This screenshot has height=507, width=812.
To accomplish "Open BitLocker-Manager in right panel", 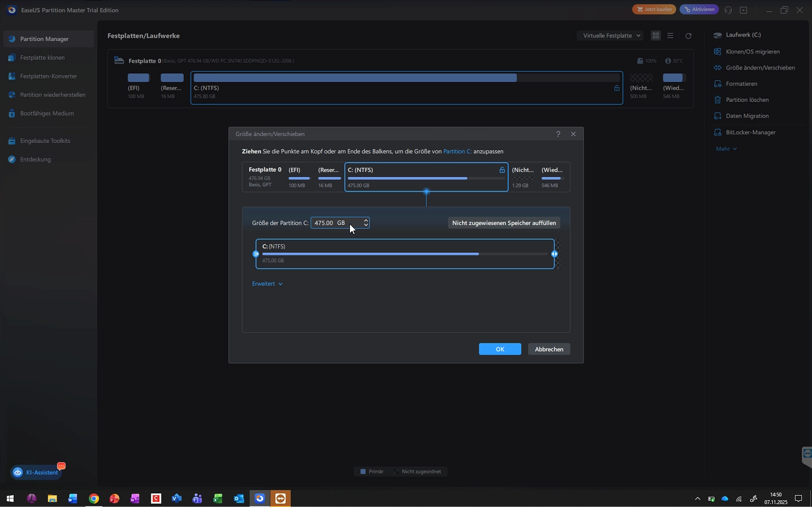I will (750, 133).
